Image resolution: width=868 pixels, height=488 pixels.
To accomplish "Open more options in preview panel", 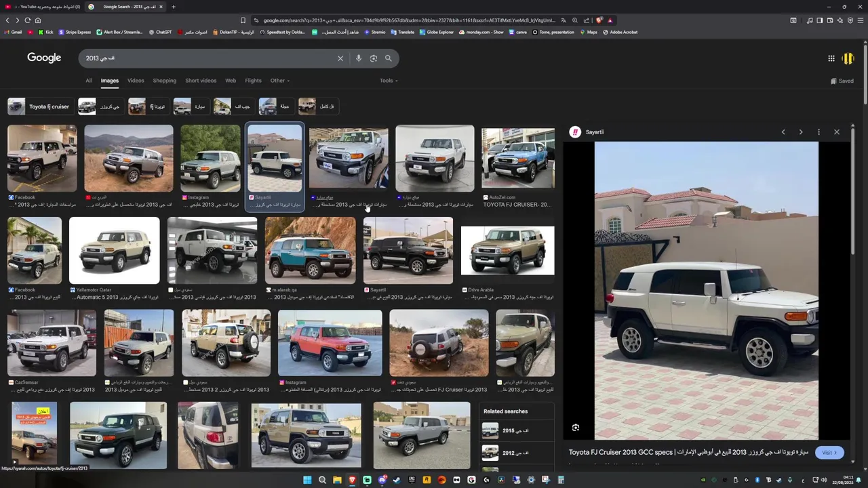I will (x=818, y=132).
